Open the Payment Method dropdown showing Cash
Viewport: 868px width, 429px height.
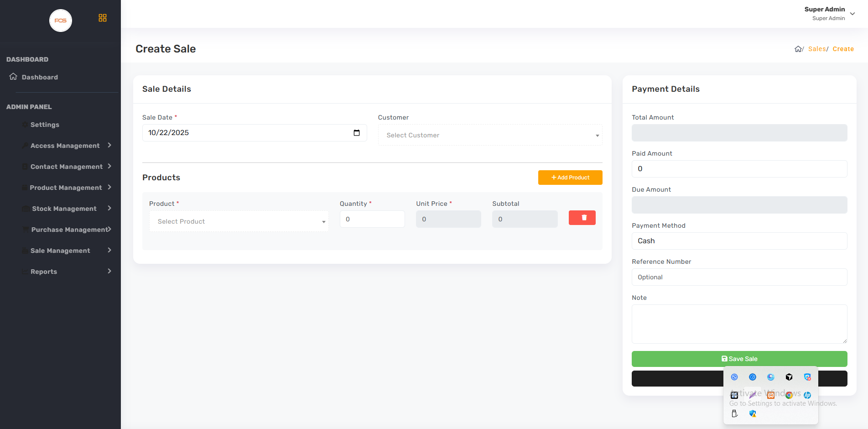[x=739, y=241]
